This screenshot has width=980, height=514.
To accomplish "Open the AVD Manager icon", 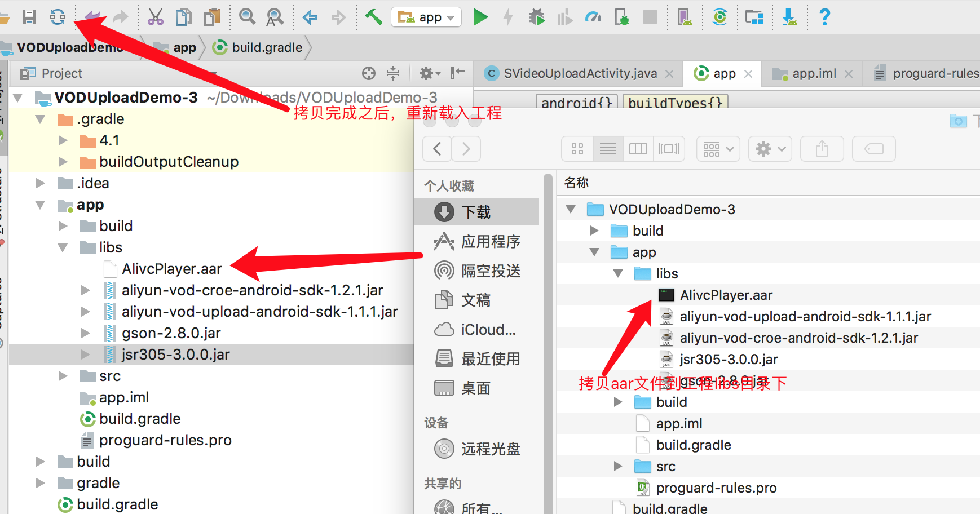I will tap(685, 17).
